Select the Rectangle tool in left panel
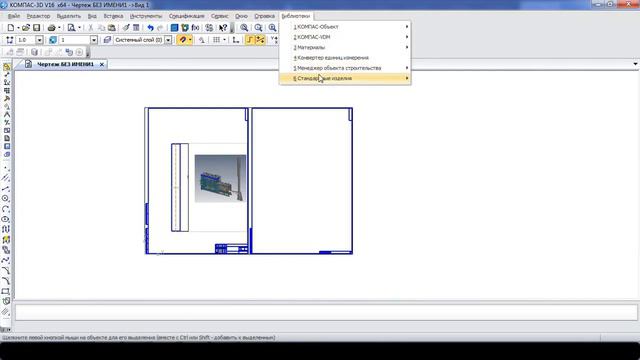The width and height of the screenshot is (640, 360). [6, 291]
